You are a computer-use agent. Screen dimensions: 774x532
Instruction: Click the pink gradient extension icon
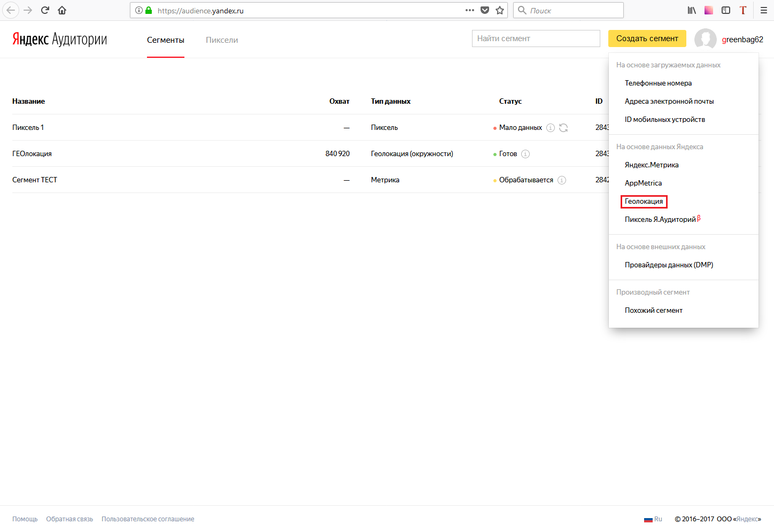point(709,10)
